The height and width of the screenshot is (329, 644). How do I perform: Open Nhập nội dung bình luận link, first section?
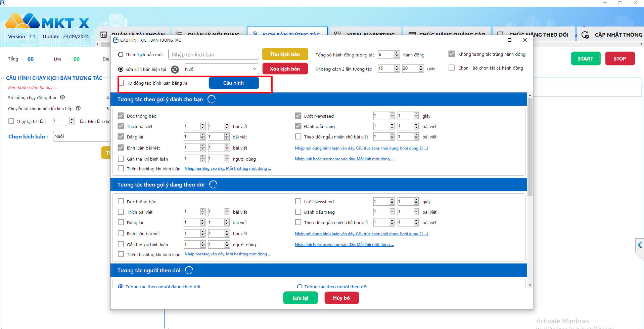click(361, 148)
